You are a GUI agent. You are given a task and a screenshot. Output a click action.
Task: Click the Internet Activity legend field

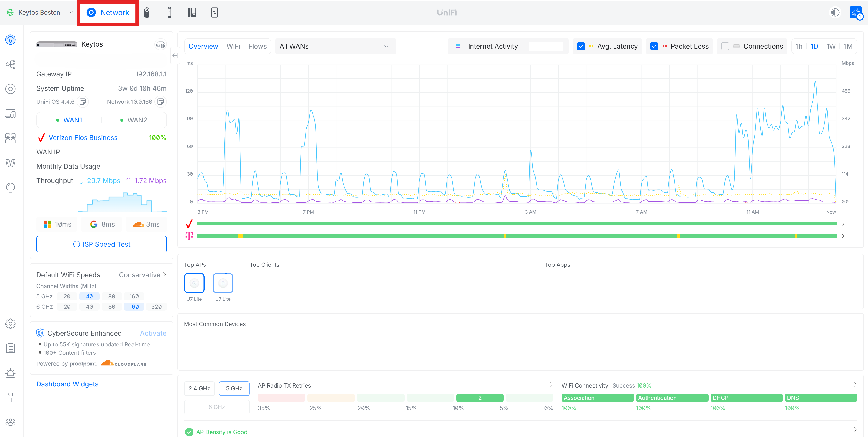(508, 46)
